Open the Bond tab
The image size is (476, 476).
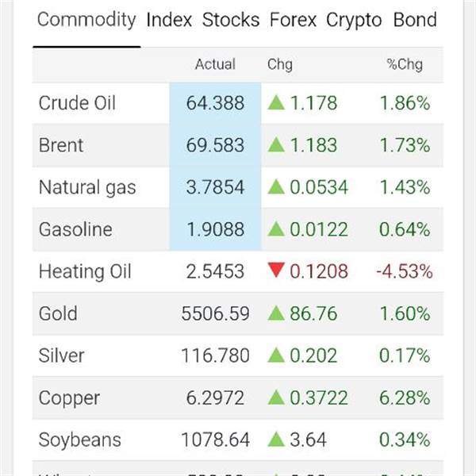pos(415,21)
